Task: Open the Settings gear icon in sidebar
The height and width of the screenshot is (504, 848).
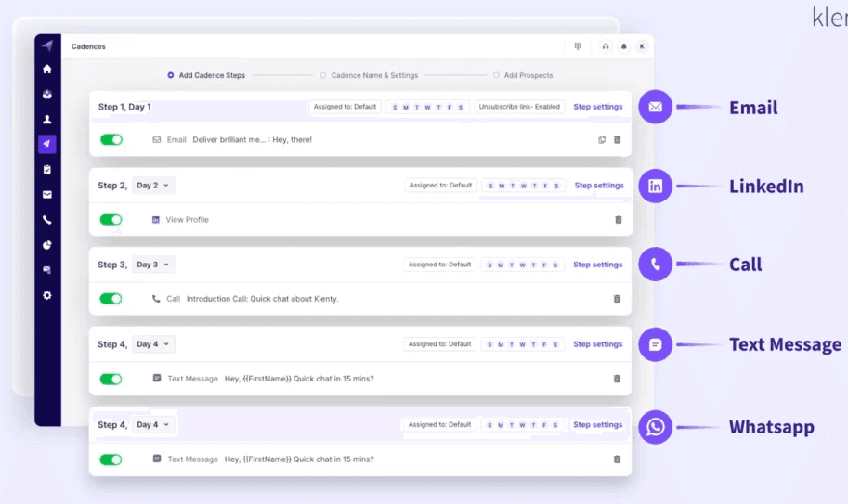Action: click(x=47, y=295)
